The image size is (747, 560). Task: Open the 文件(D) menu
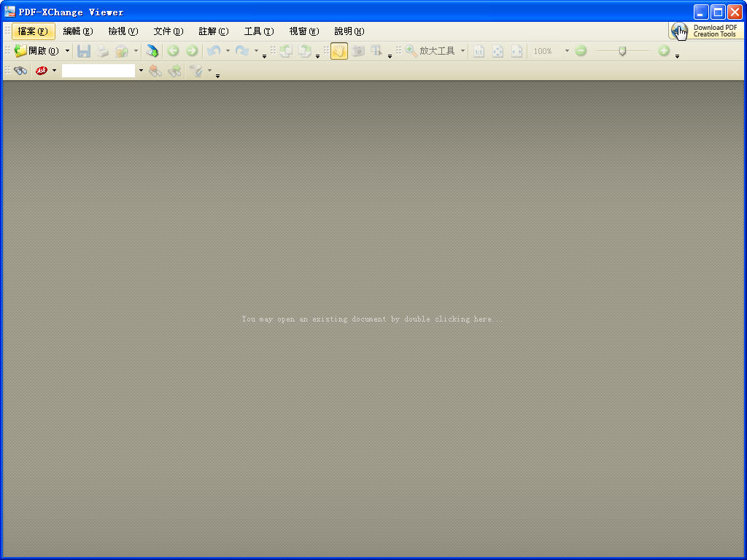169,31
